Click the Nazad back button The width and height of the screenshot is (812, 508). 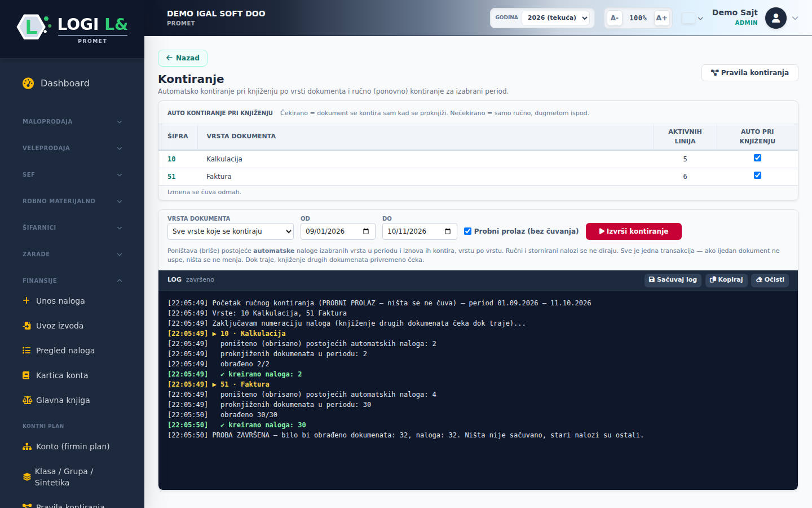[183, 58]
